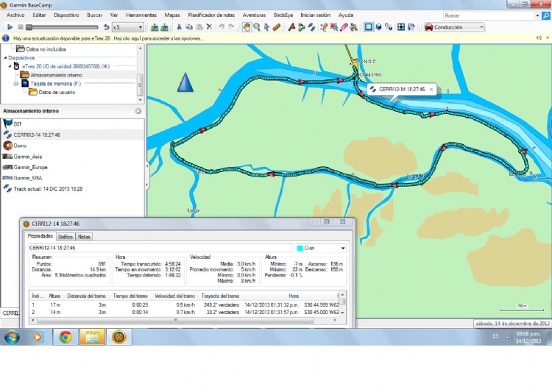This screenshot has width=552, height=392.
Task: Select the New Route tool
Action: pyautogui.click(x=301, y=27)
